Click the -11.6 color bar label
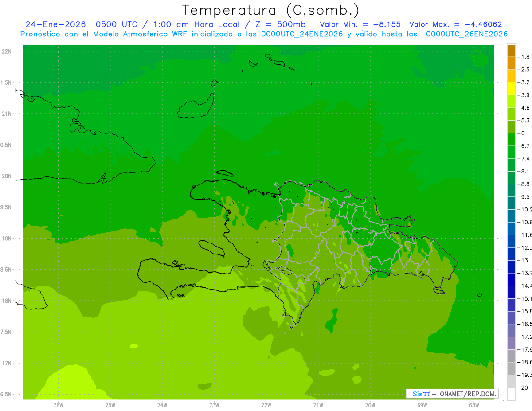Viewport: 532px width, 411px height. coord(525,235)
